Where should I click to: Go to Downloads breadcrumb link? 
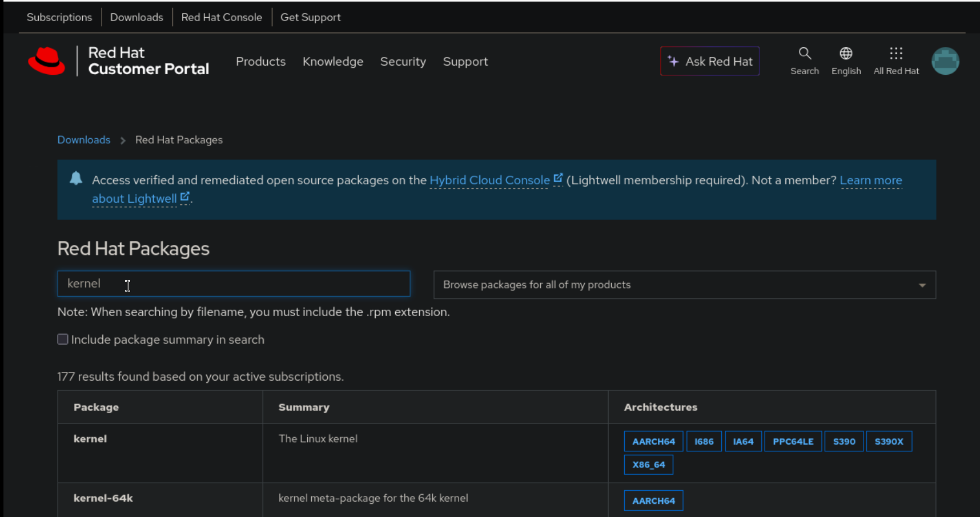(x=84, y=140)
